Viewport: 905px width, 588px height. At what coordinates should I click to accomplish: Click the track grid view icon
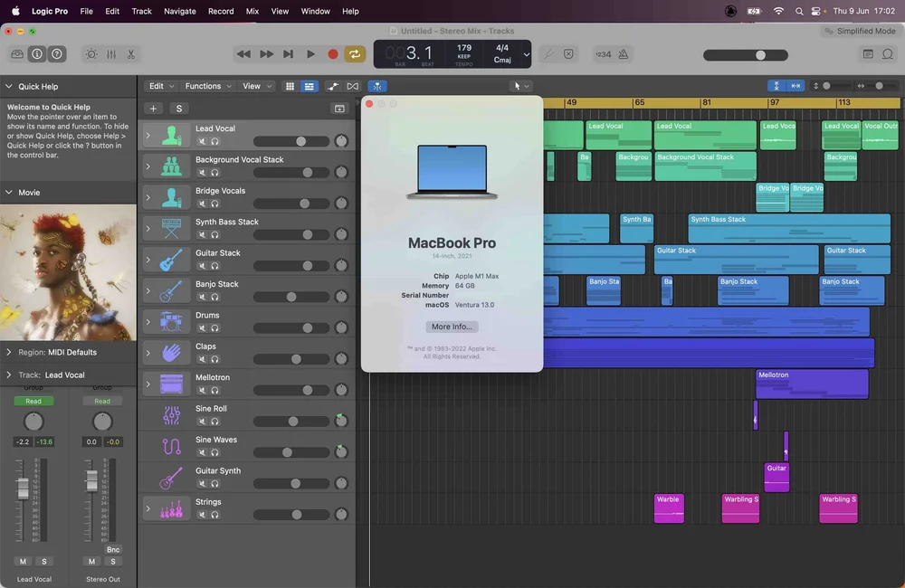coord(288,85)
